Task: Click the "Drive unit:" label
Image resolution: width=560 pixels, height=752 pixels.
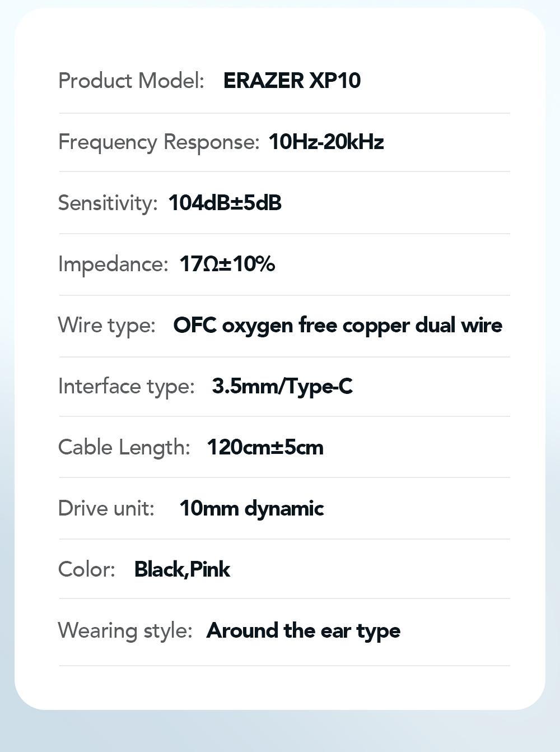Action: coord(106,508)
